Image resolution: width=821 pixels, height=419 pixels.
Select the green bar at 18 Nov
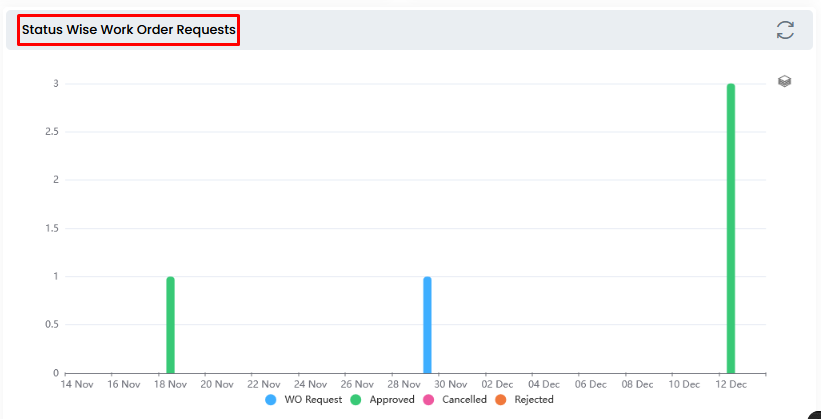[x=170, y=325]
